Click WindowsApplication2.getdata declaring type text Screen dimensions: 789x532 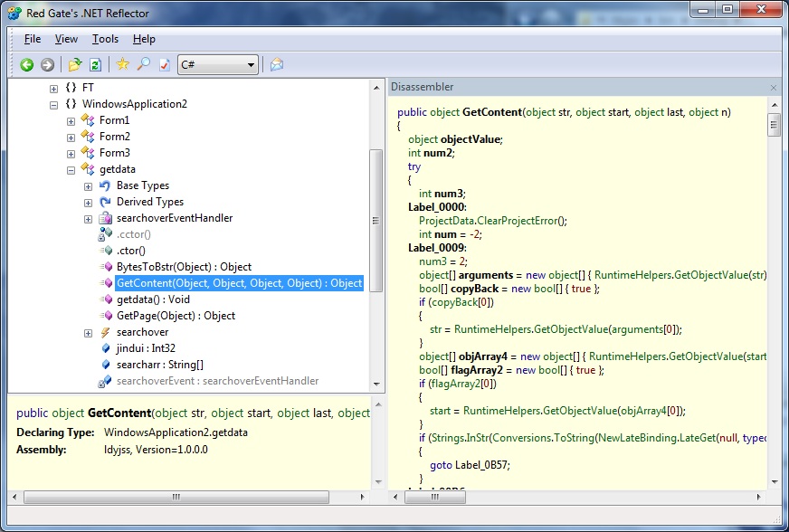coord(176,432)
